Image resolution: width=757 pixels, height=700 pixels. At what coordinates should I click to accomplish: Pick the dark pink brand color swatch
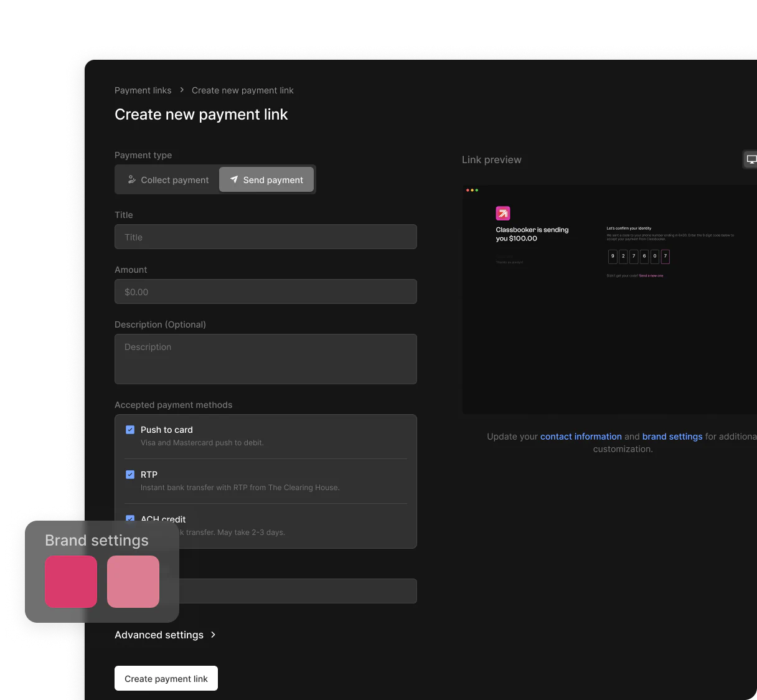pos(71,582)
